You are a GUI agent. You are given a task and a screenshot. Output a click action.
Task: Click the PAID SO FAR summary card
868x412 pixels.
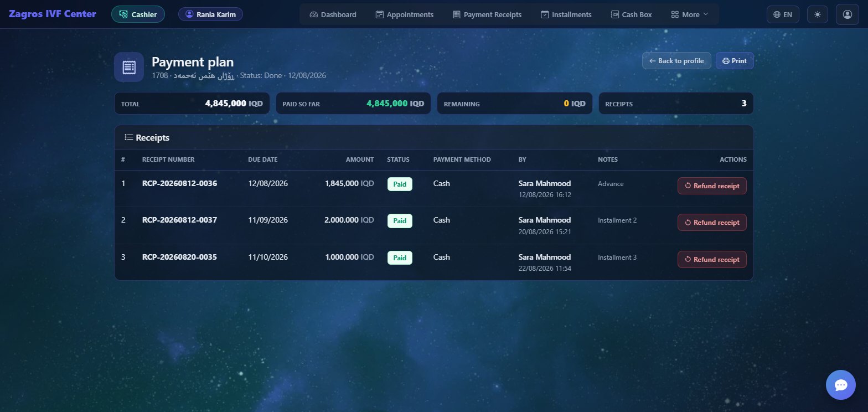(x=353, y=104)
